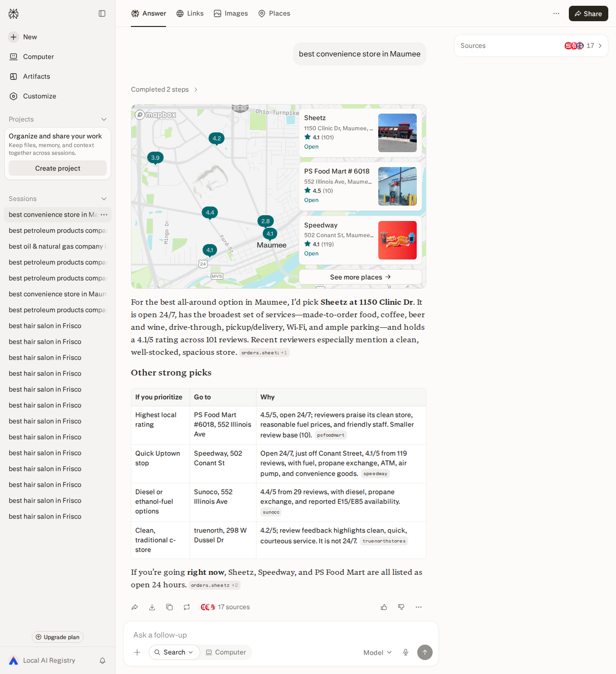Collapse the Projects section

tap(104, 119)
